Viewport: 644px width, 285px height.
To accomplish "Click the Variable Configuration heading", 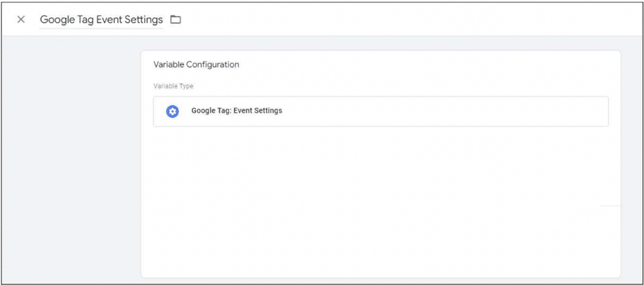I will point(196,64).
